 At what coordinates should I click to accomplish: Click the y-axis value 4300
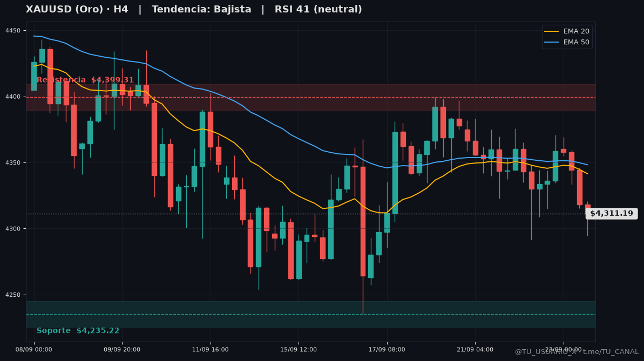point(12,229)
